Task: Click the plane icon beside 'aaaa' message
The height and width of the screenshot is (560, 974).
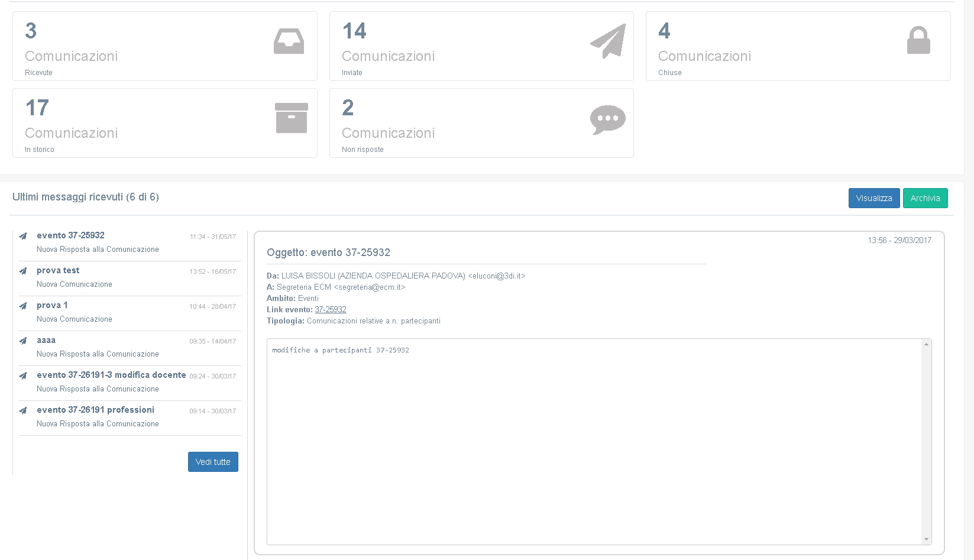Action: 23,341
